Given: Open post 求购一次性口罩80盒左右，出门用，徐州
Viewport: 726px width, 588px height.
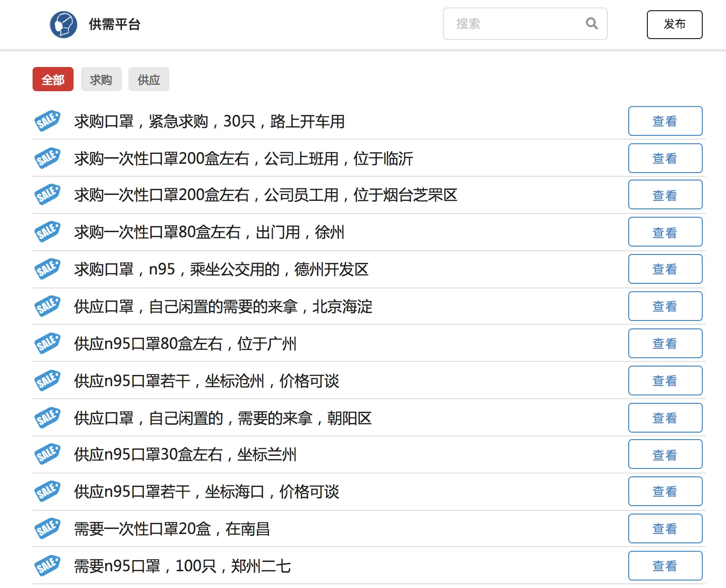Looking at the screenshot, I should [209, 232].
